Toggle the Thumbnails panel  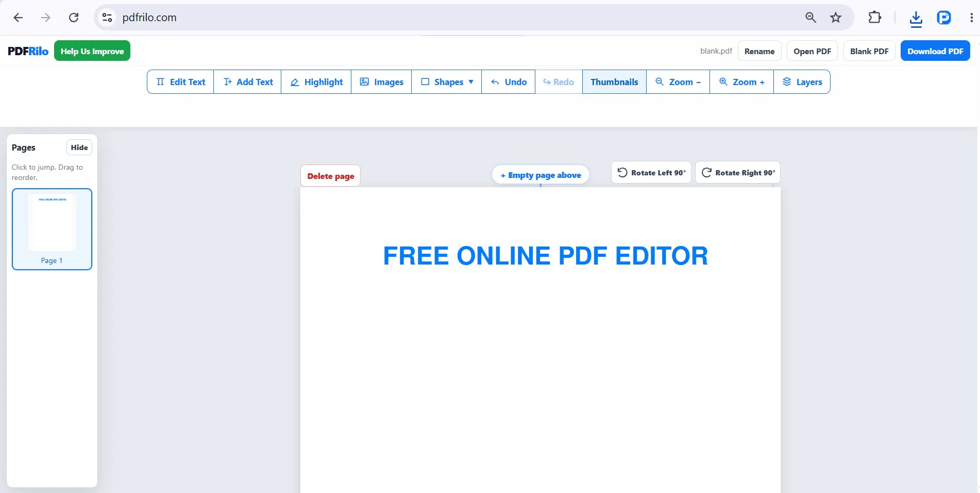(614, 82)
